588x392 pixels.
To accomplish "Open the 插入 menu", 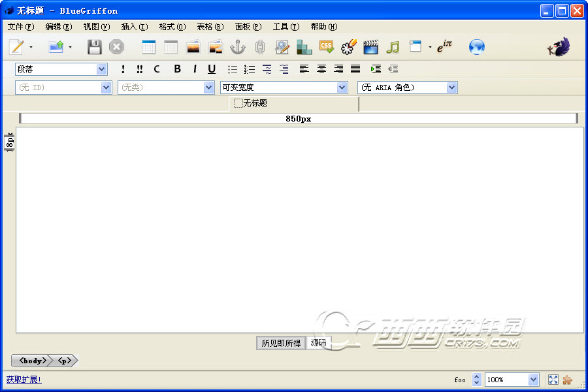I will click(x=134, y=27).
